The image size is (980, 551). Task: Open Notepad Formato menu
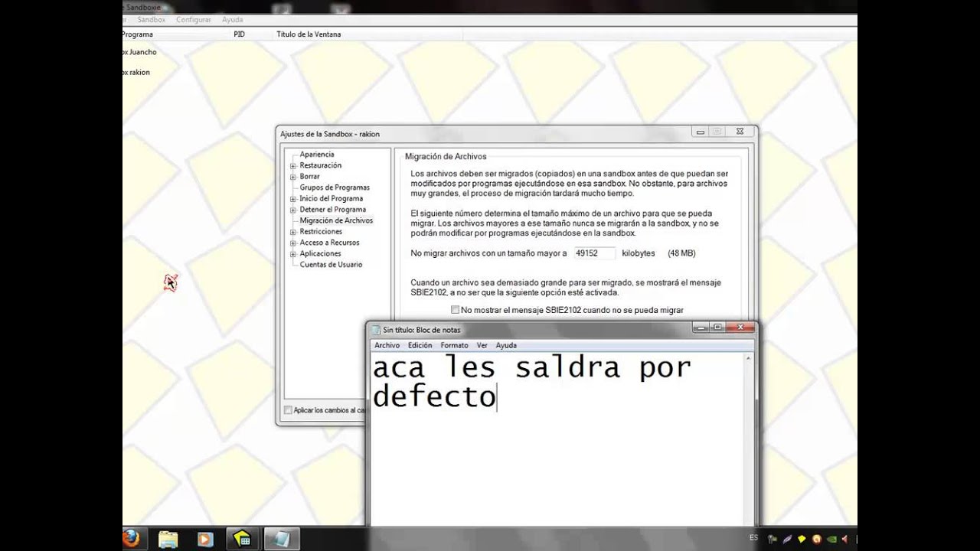pyautogui.click(x=454, y=345)
